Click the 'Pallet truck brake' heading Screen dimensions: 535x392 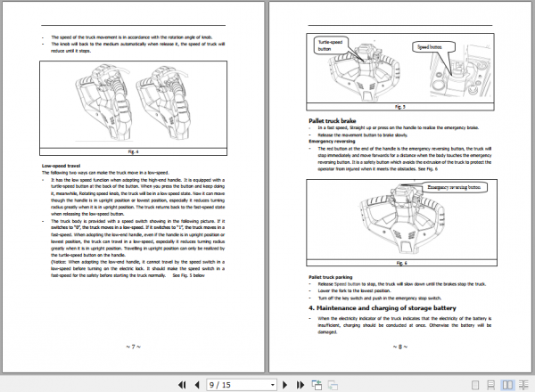click(333, 121)
